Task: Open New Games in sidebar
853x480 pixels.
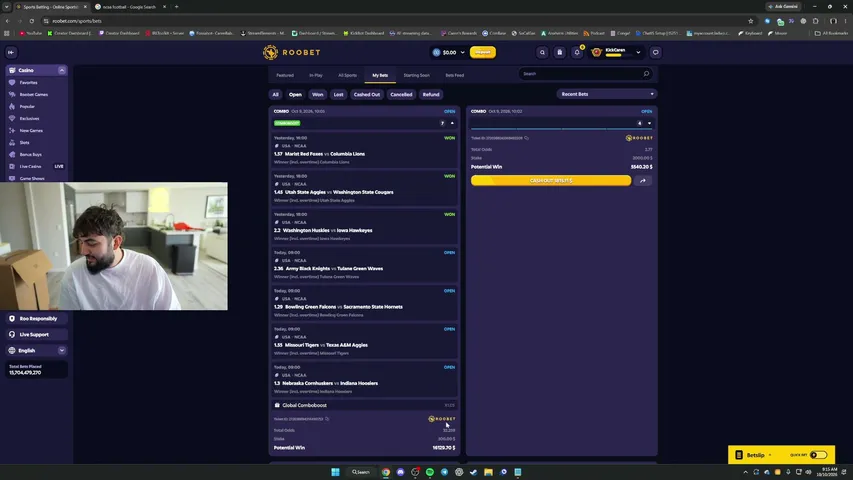Action: coord(31,131)
